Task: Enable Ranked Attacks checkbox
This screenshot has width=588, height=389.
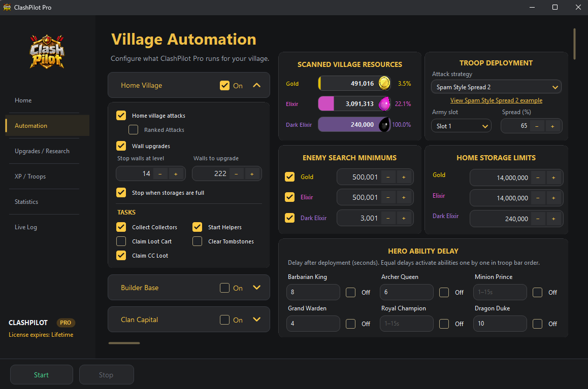Action: [133, 129]
